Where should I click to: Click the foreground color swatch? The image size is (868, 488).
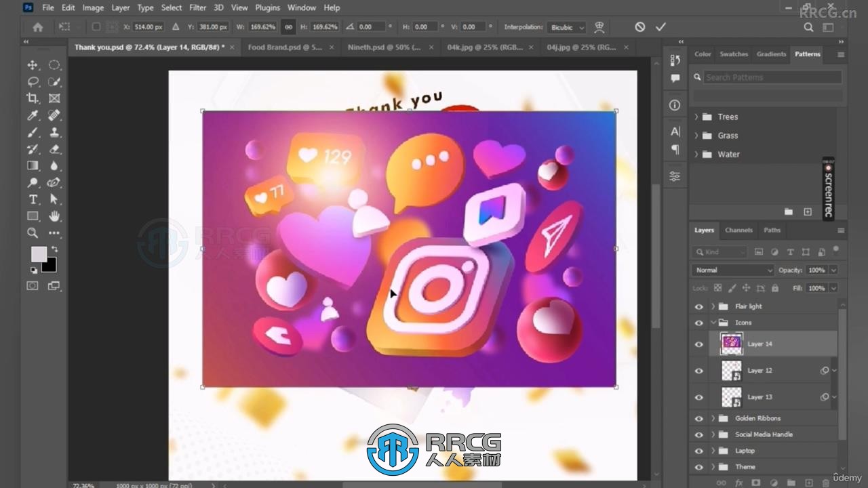[x=39, y=254]
